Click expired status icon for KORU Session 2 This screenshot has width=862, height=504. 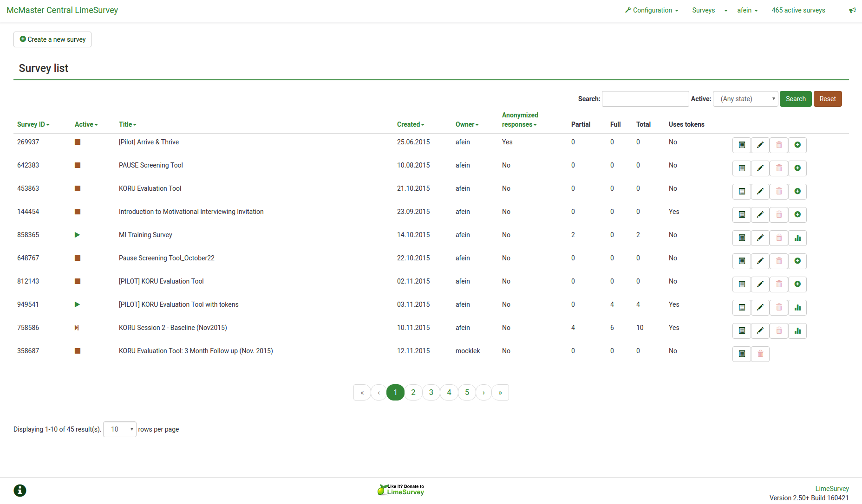77,328
